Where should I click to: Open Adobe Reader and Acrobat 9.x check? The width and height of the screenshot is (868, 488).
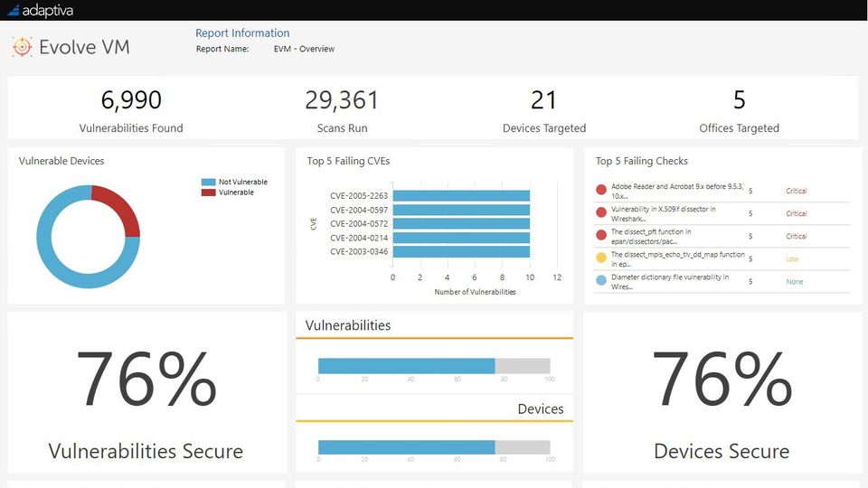(677, 192)
